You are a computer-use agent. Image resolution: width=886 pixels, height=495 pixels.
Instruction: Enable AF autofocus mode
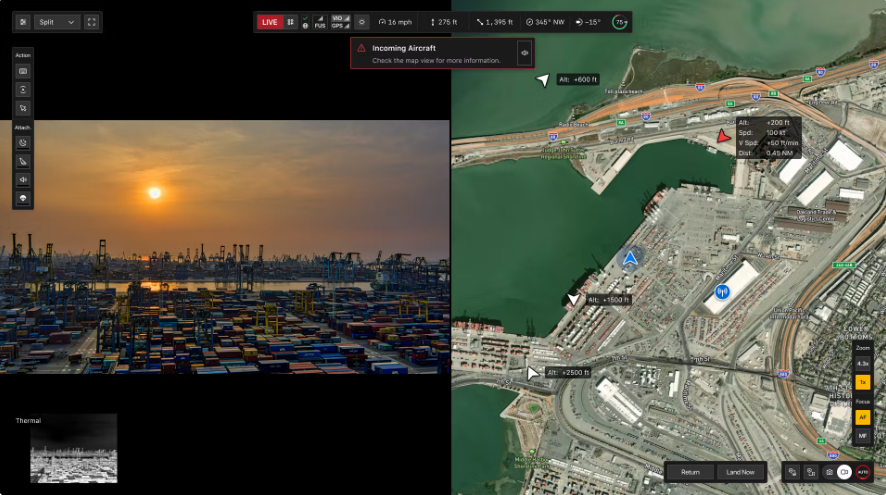point(862,417)
